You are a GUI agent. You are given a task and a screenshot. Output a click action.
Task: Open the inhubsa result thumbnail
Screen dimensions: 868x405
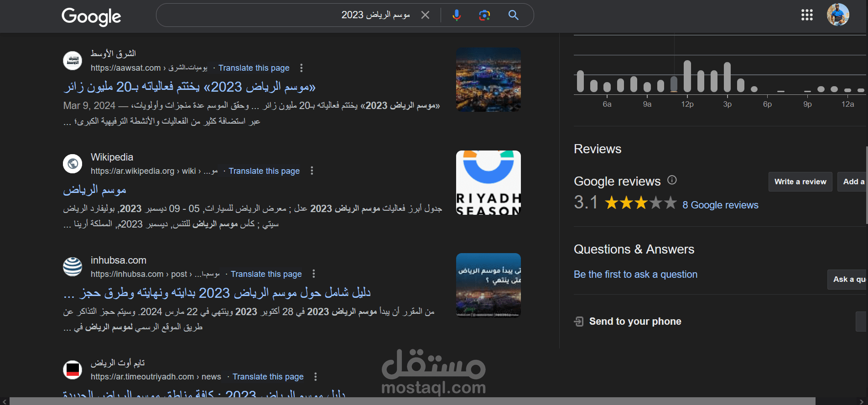coord(489,286)
